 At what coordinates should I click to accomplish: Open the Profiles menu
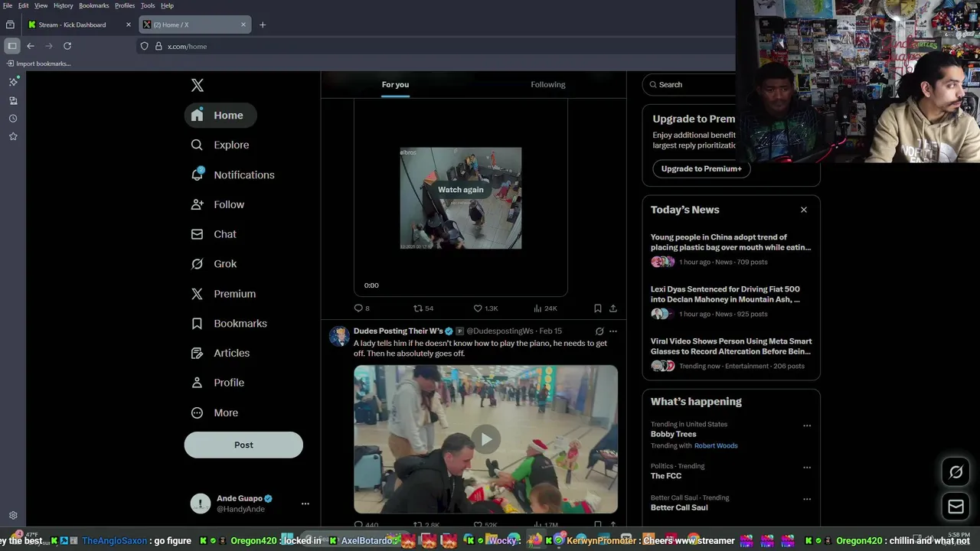(x=125, y=5)
